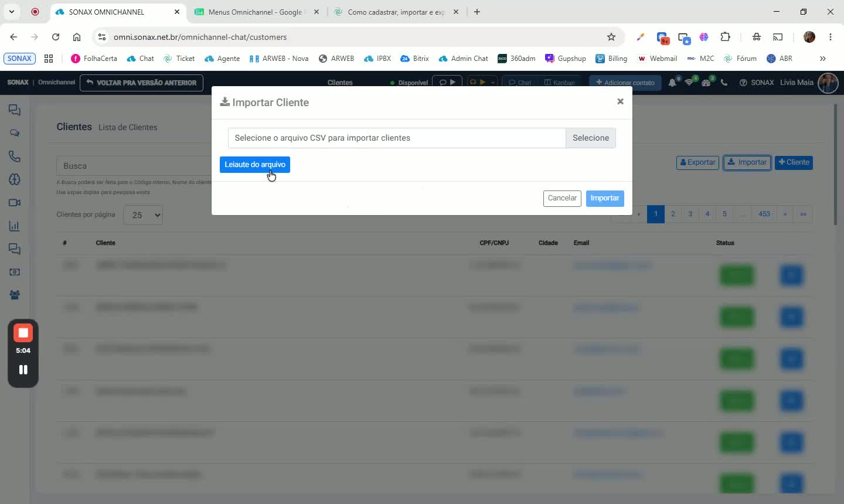Open the Ticket bookmark
This screenshot has width=844, height=504.
point(179,59)
